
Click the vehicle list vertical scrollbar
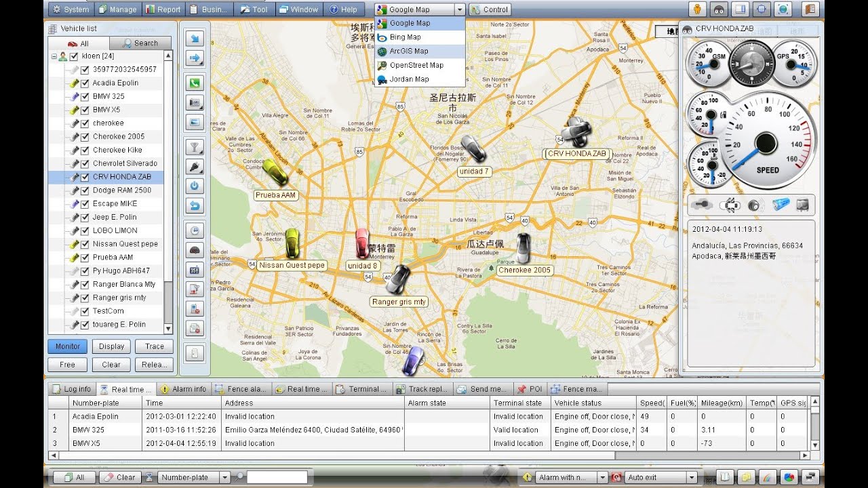point(168,192)
